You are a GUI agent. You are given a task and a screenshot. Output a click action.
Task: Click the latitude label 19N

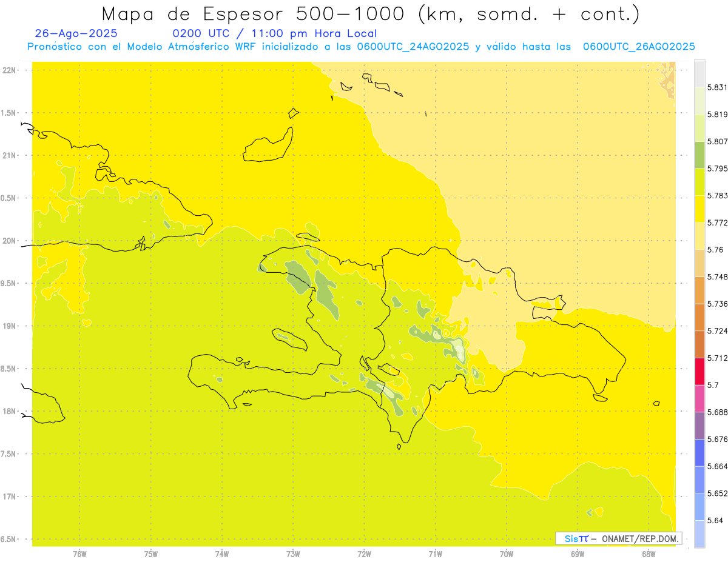click(9, 326)
